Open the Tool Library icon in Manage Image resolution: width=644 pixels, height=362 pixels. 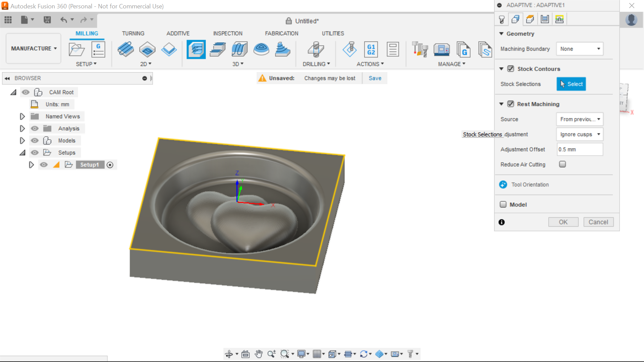point(420,50)
